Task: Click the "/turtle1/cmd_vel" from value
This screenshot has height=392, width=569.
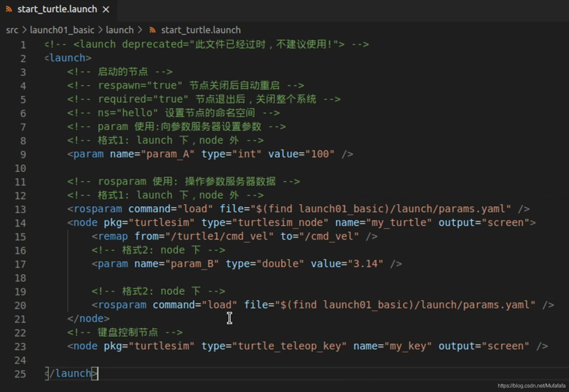Action: point(219,236)
